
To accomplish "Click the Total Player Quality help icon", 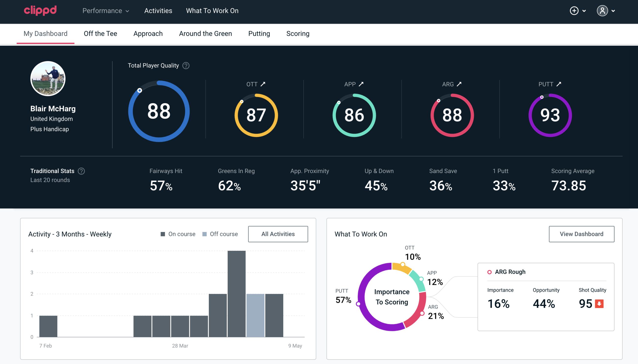I will [185, 65].
